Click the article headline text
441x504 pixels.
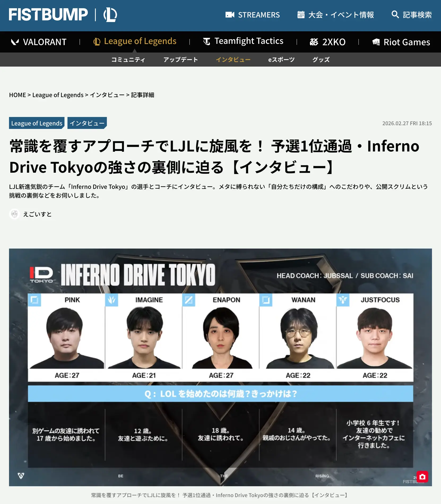coord(214,157)
